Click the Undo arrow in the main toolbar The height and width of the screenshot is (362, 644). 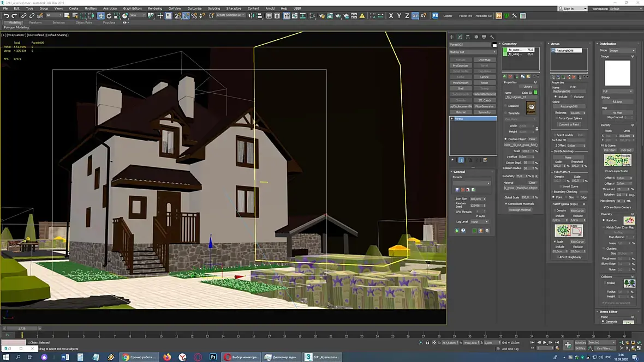[x=6, y=16]
